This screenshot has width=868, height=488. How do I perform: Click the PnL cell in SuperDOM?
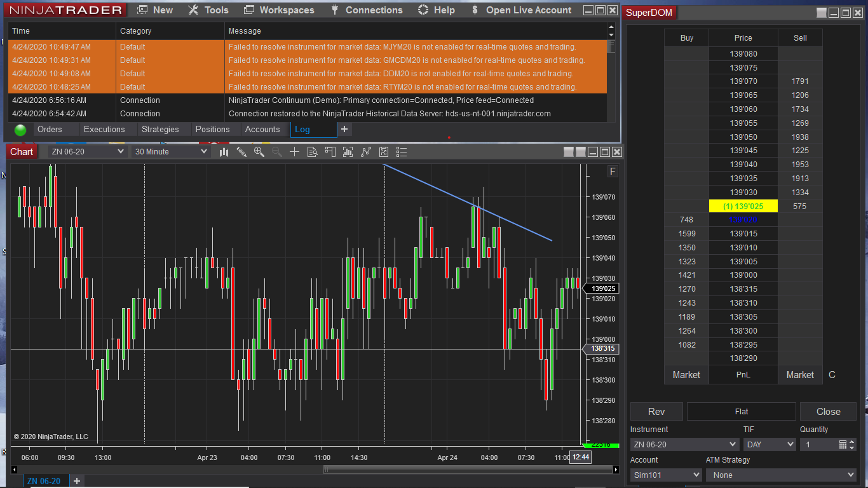743,375
